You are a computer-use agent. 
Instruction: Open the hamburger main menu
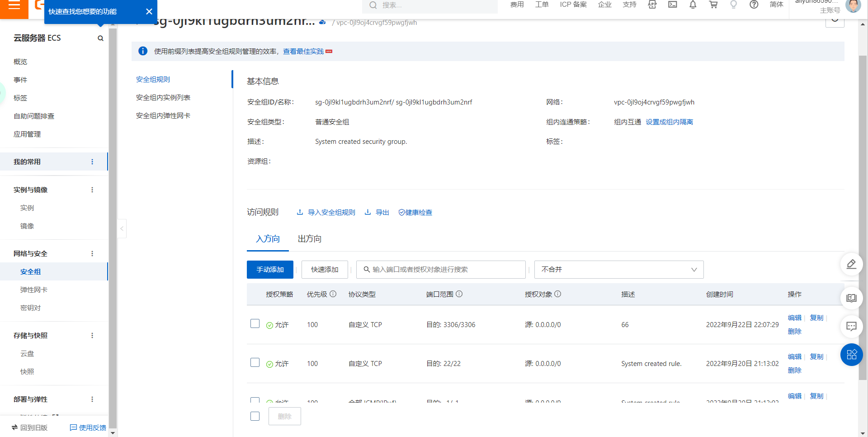pyautogui.click(x=14, y=6)
